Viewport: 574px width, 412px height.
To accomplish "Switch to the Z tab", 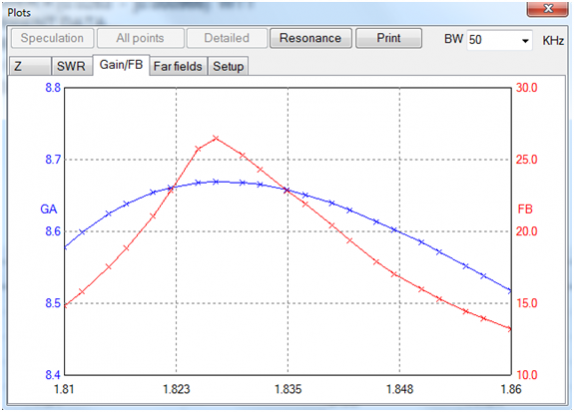I will (x=30, y=66).
